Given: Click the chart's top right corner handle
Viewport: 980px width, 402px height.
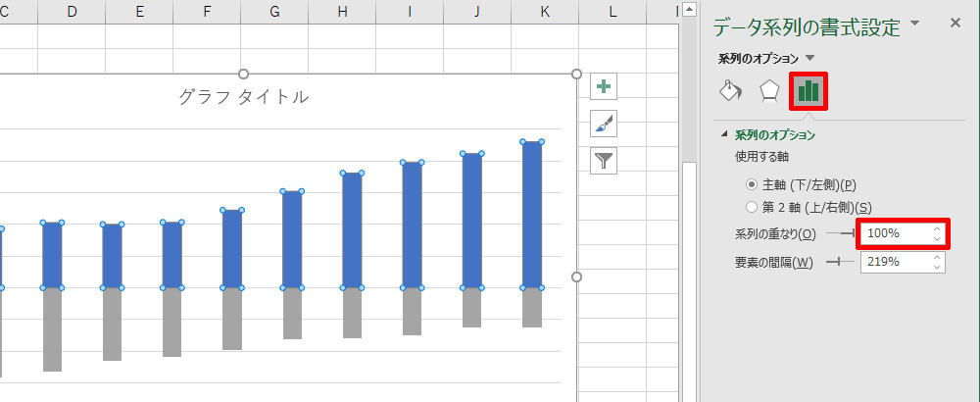Looking at the screenshot, I should (x=577, y=74).
